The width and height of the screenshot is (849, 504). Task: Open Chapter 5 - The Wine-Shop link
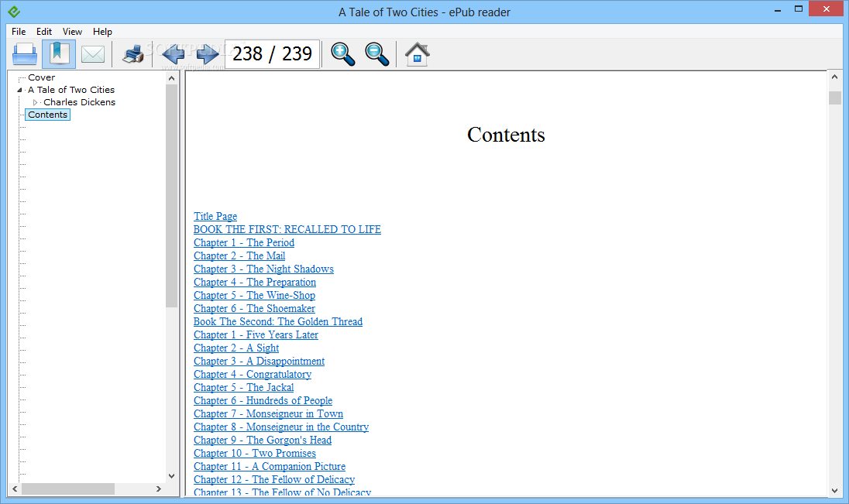[x=255, y=296]
